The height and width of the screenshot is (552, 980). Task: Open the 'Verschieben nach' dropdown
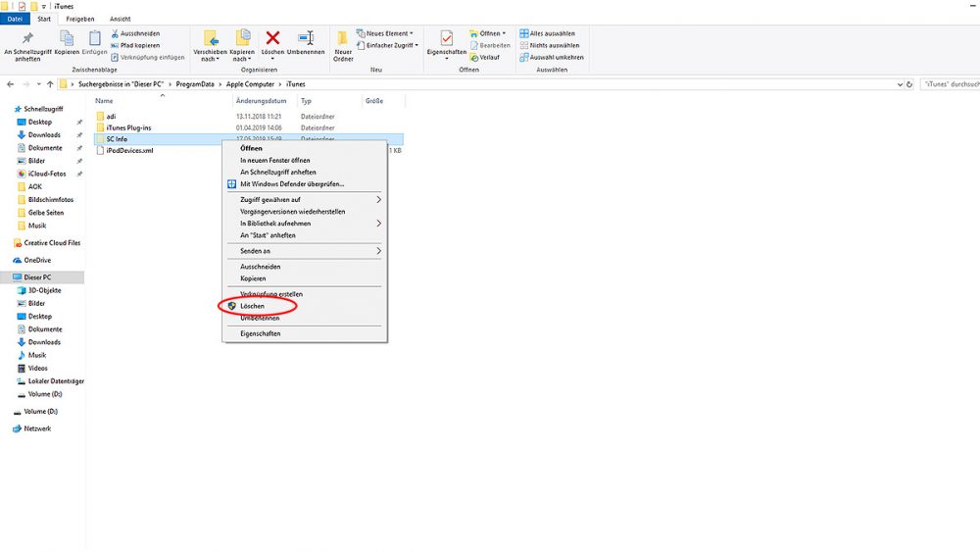(x=210, y=46)
